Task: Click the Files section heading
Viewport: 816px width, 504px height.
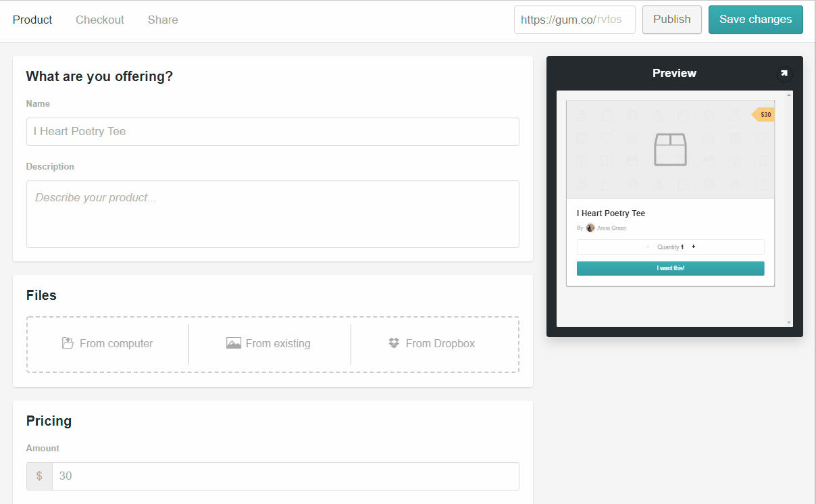Action: [41, 295]
